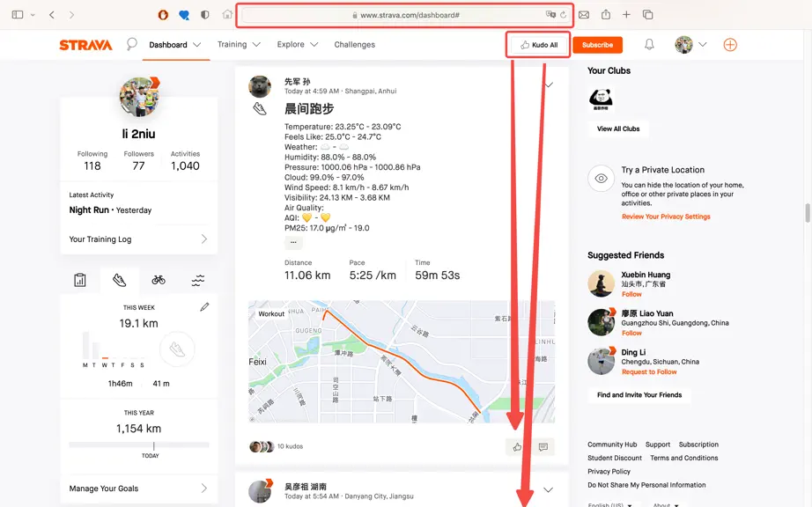
Task: Click the page vertical scrollbar
Action: pos(807,213)
